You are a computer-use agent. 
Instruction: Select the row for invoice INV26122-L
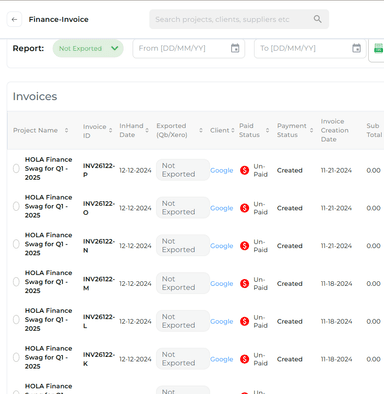pos(16,320)
